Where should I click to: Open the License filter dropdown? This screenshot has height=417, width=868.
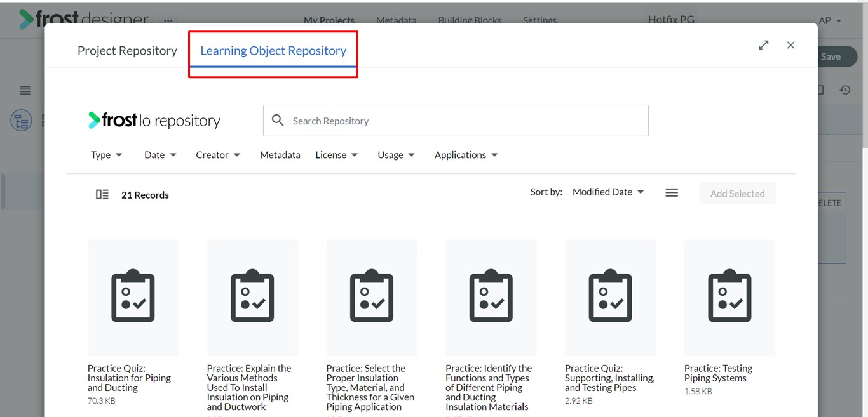click(336, 155)
